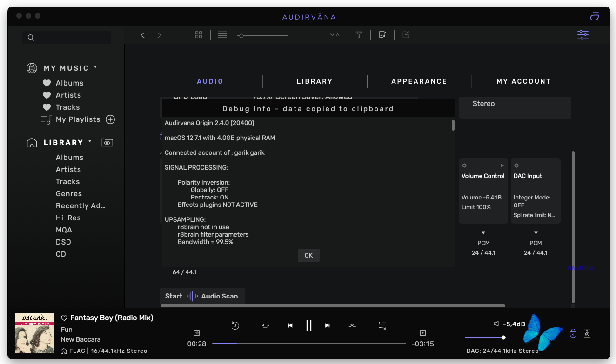
Task: Click the waveform Audio Scan icon
Action: tap(193, 296)
